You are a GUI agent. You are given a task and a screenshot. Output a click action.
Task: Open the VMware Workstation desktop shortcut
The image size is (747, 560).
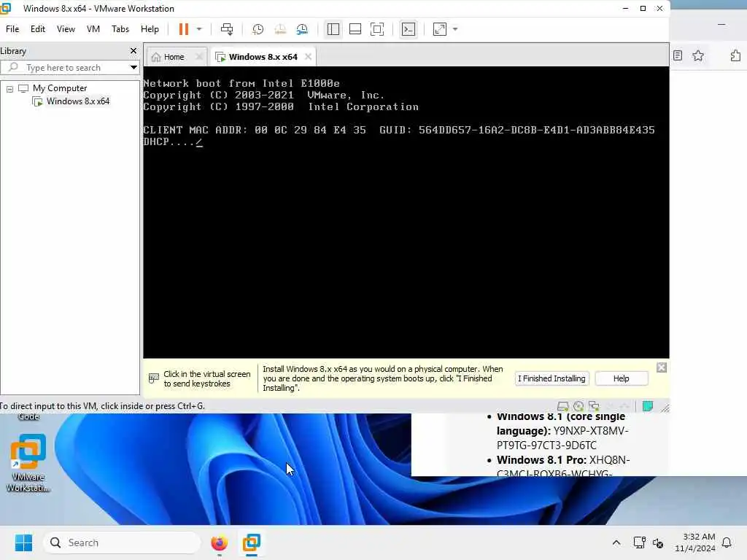click(x=28, y=463)
